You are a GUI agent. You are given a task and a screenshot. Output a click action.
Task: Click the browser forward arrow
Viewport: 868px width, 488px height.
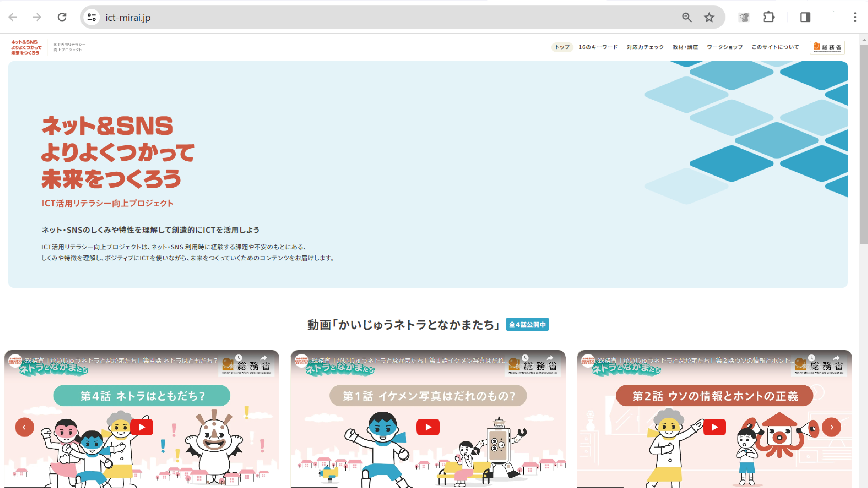[x=37, y=17]
